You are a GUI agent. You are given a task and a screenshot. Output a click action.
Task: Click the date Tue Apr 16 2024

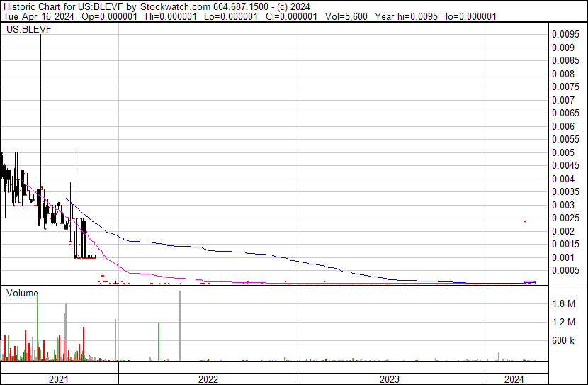click(x=39, y=16)
